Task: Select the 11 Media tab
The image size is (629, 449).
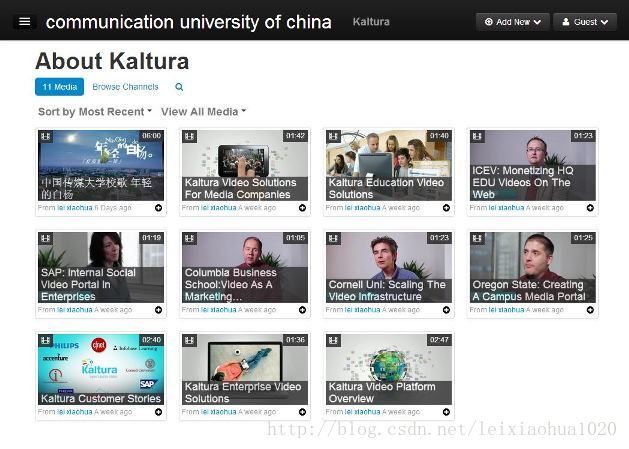Action: click(x=59, y=87)
